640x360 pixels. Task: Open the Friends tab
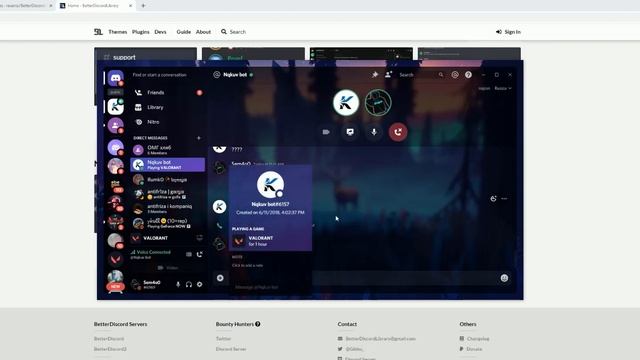click(x=167, y=93)
